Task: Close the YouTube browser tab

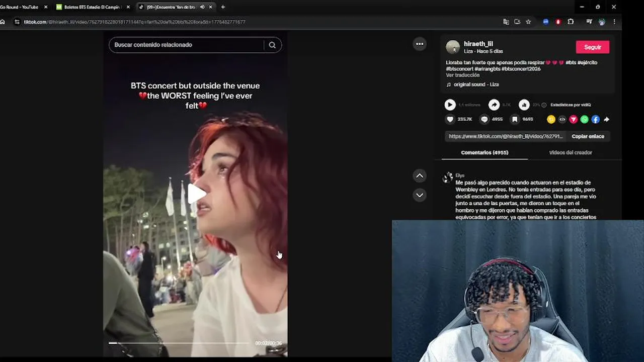Action: 46,7
